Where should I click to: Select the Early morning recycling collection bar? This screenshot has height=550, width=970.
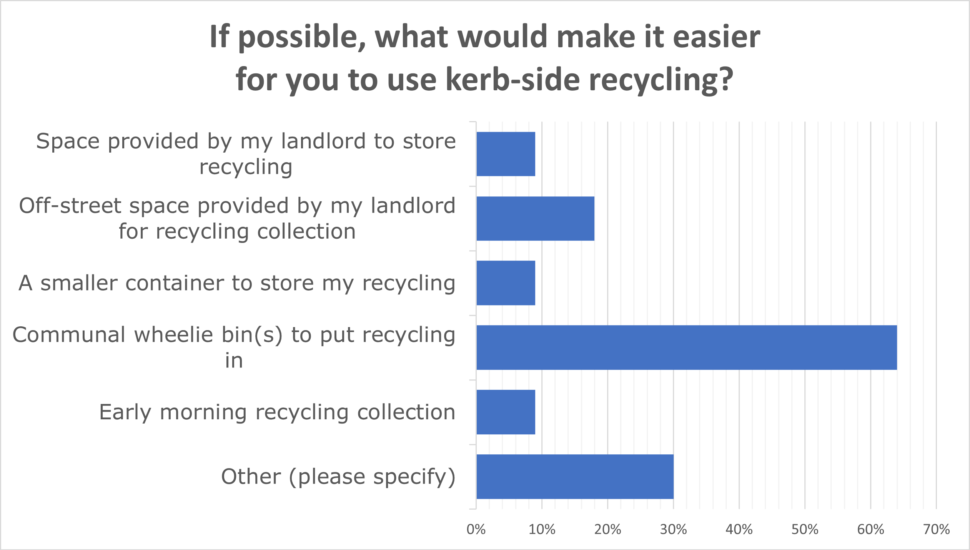point(505,412)
